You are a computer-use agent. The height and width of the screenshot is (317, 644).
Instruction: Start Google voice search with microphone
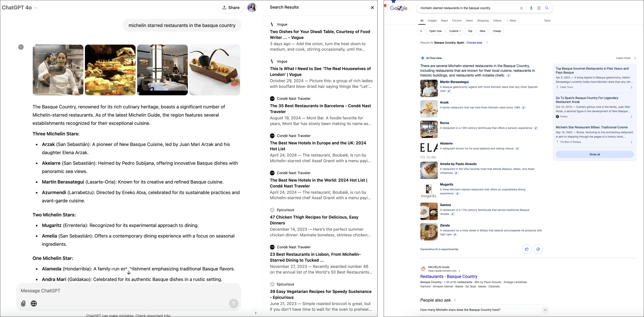531,8
